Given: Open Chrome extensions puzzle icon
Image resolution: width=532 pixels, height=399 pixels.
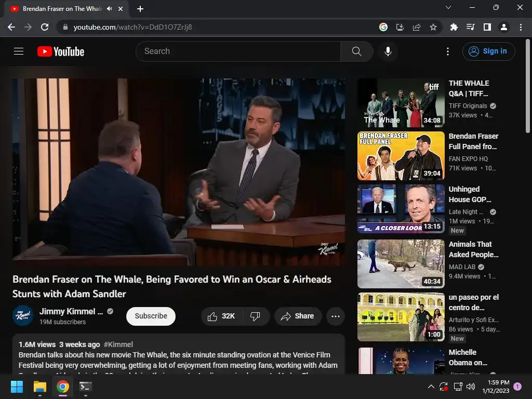Looking at the screenshot, I should [x=454, y=27].
